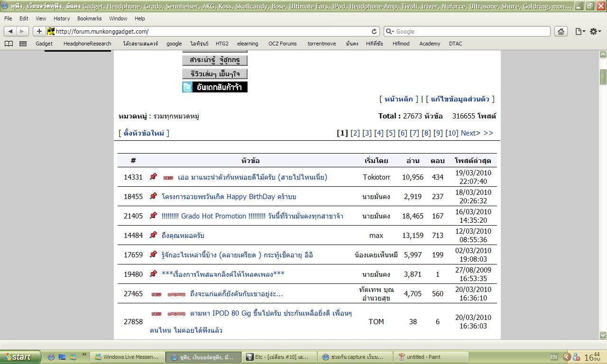
Task: Click the address bar URL field
Action: point(213,31)
